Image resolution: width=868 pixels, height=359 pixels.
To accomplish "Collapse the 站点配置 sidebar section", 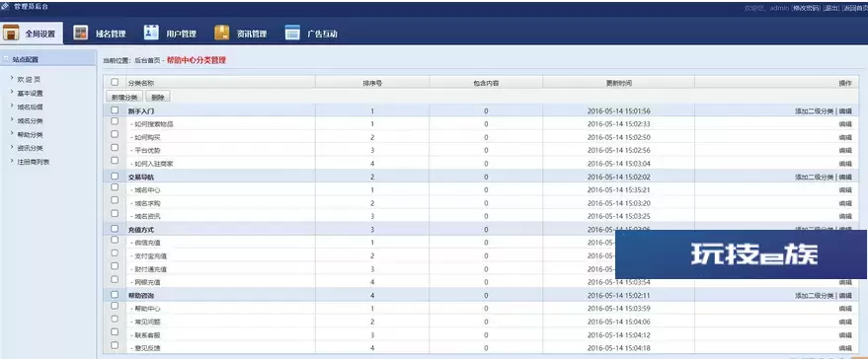I will click(6, 58).
